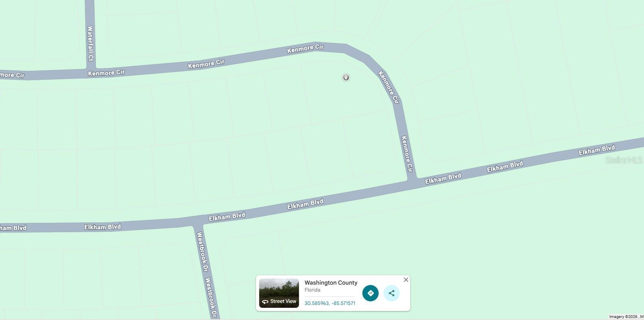Screen dimensions: 644x320
Task: Click the Florida subtitle in card
Action: point(312,290)
